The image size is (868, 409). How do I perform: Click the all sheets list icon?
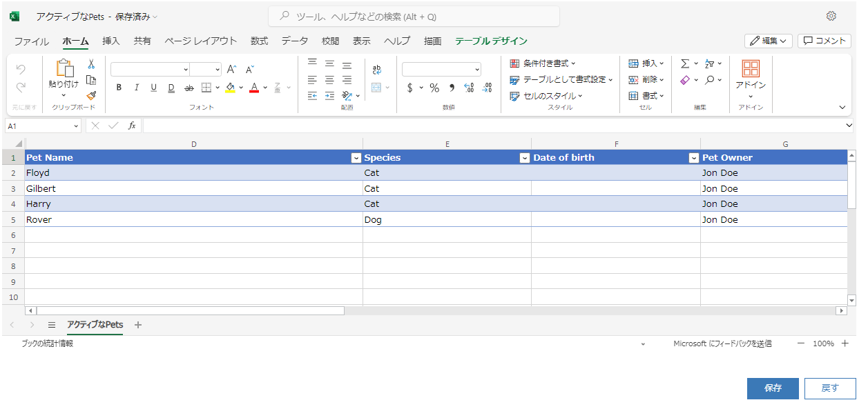[x=52, y=325]
